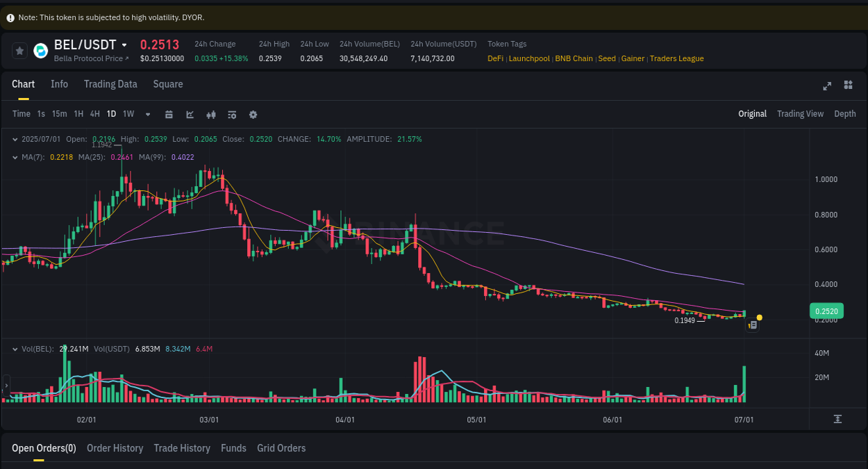Screen dimensions: 868x469
Task: Open the BEL/USDT pair dropdown
Action: point(124,44)
